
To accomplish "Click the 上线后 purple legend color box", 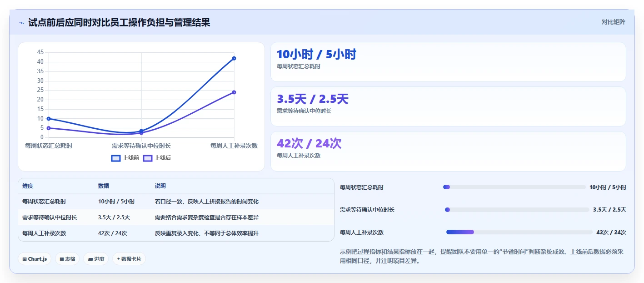I will point(148,158).
